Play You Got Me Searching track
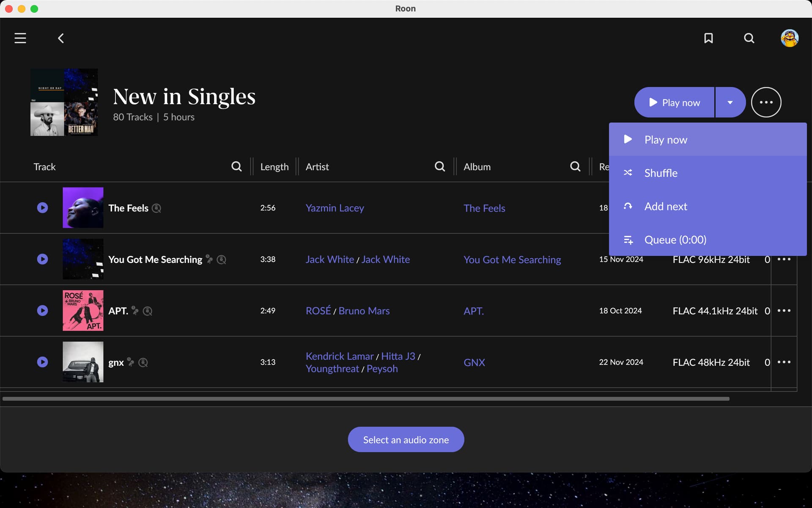Viewport: 812px width, 508px height. [x=42, y=259]
